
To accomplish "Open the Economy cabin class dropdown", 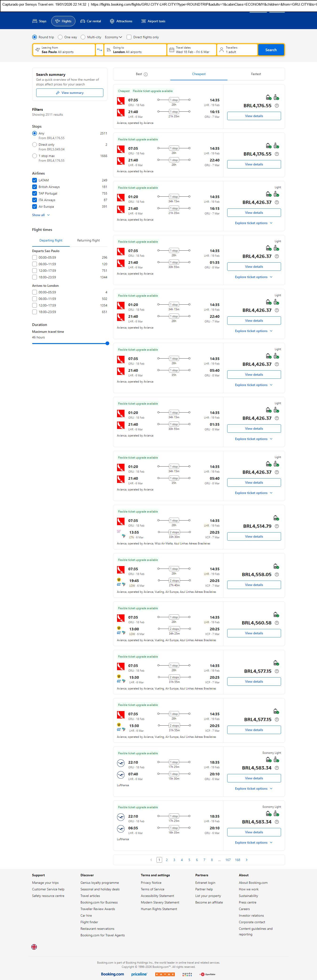I will coord(113,37).
